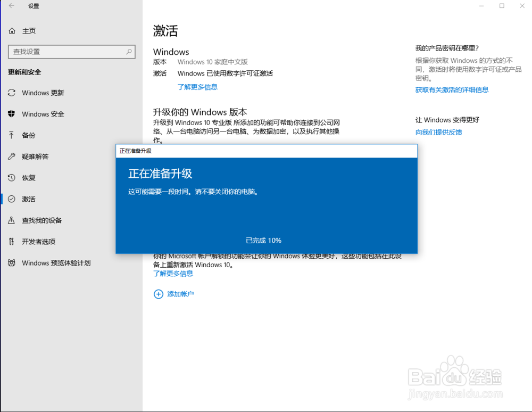Click the Windows 更新 refresh icon
This screenshot has height=412, width=532.
tap(12, 93)
